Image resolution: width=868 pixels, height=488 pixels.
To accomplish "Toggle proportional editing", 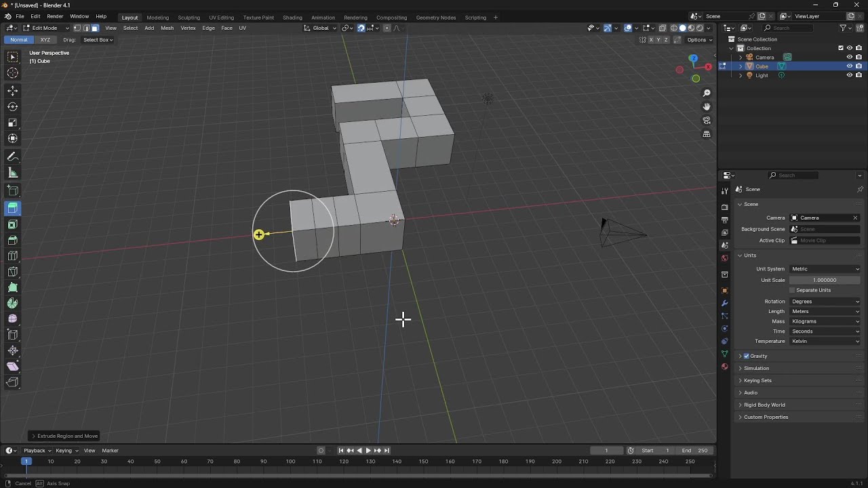I will [x=387, y=28].
